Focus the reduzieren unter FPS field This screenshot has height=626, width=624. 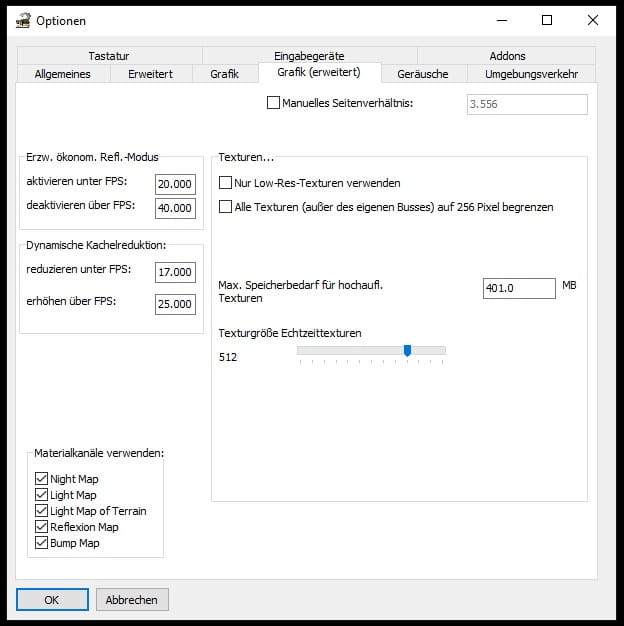[175, 273]
